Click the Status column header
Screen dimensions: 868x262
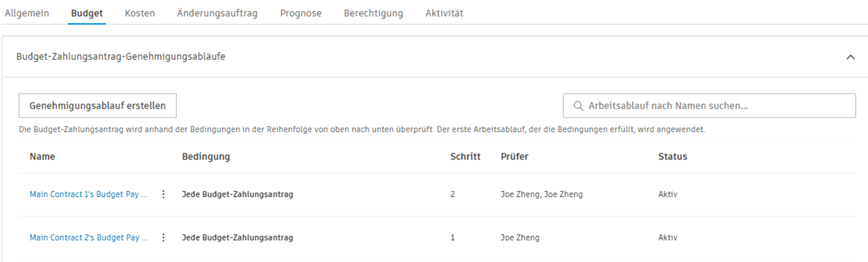[x=672, y=156]
